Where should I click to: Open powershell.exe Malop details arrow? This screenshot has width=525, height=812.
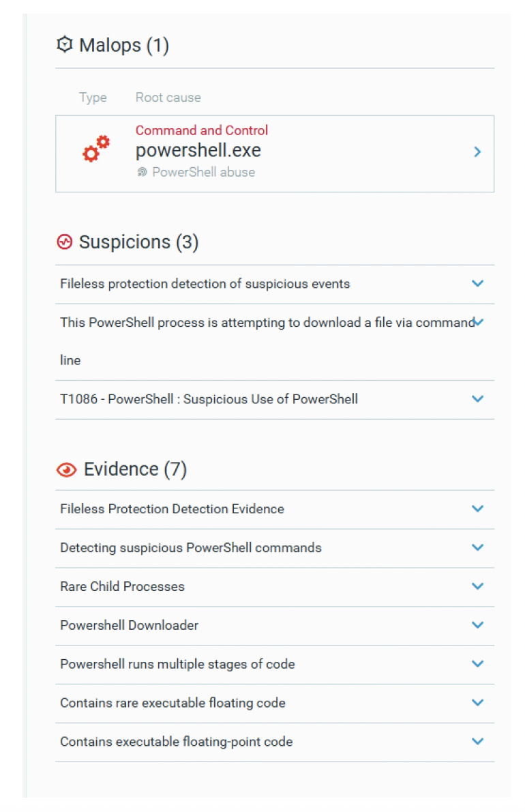pyautogui.click(x=477, y=151)
